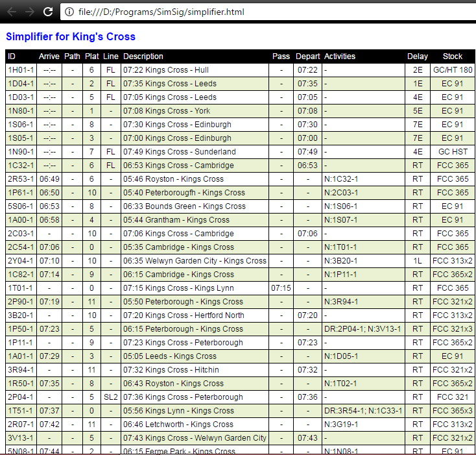Image resolution: width=476 pixels, height=455 pixels.
Task: Click departure time 07:00 for 1S05-1
Action: pyautogui.click(x=307, y=138)
